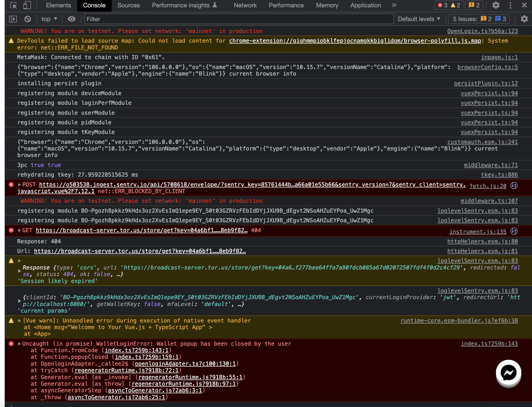Open DevTools settings gear
Viewport: 532px width, 407px height.
point(496,5)
